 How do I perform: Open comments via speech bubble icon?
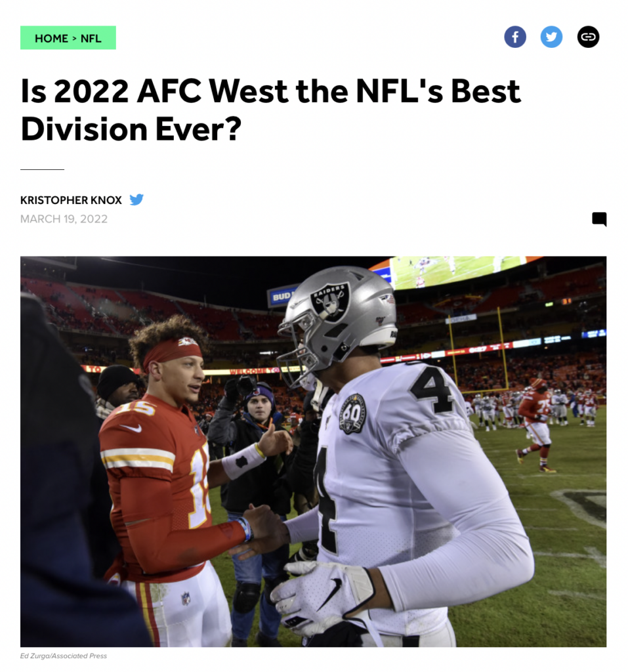[x=599, y=219]
